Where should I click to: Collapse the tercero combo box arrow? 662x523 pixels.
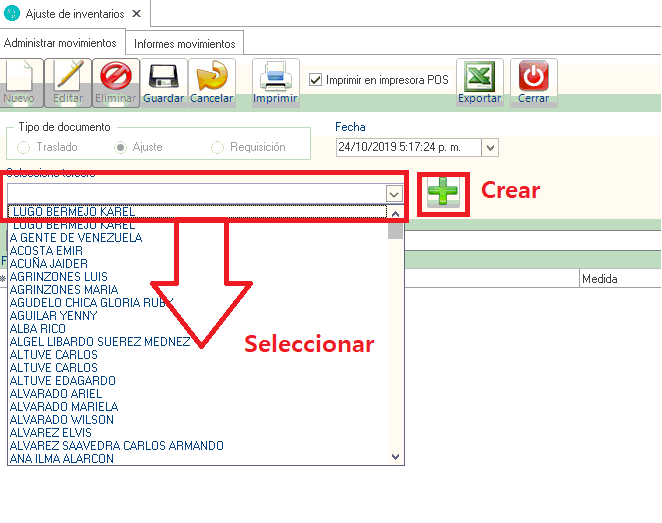394,193
